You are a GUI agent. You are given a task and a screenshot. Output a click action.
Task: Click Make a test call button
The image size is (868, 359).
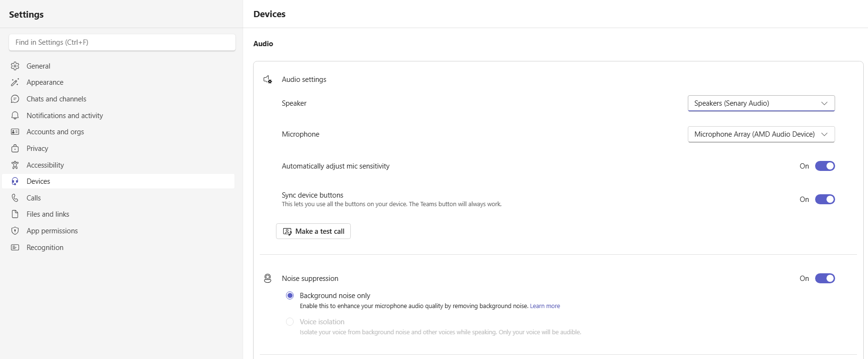pyautogui.click(x=313, y=231)
